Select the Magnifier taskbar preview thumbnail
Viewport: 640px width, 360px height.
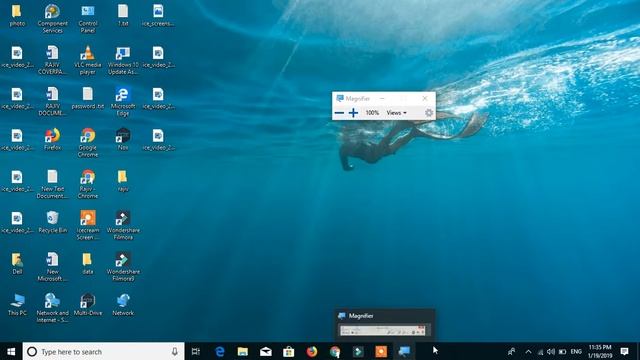[384, 330]
